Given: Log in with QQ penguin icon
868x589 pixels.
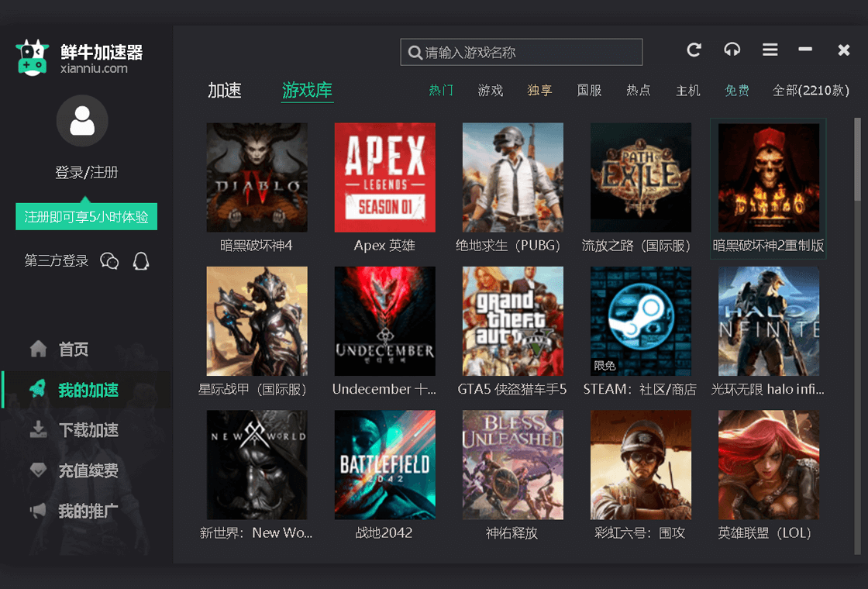Looking at the screenshot, I should click(x=141, y=260).
